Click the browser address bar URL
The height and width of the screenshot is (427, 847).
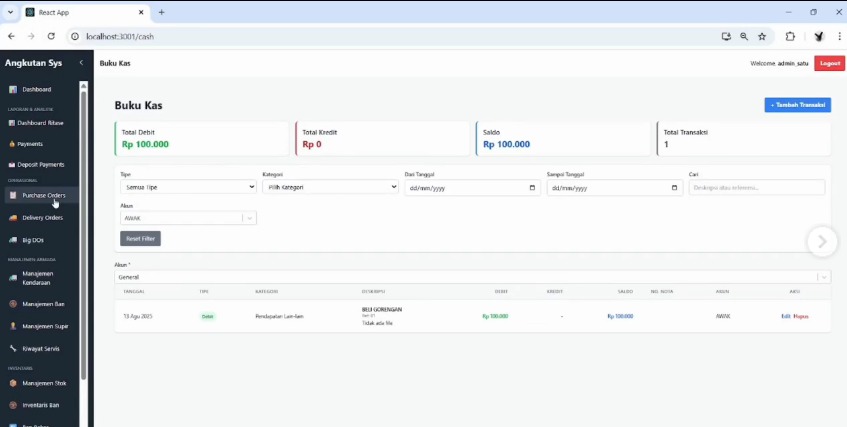[120, 36]
